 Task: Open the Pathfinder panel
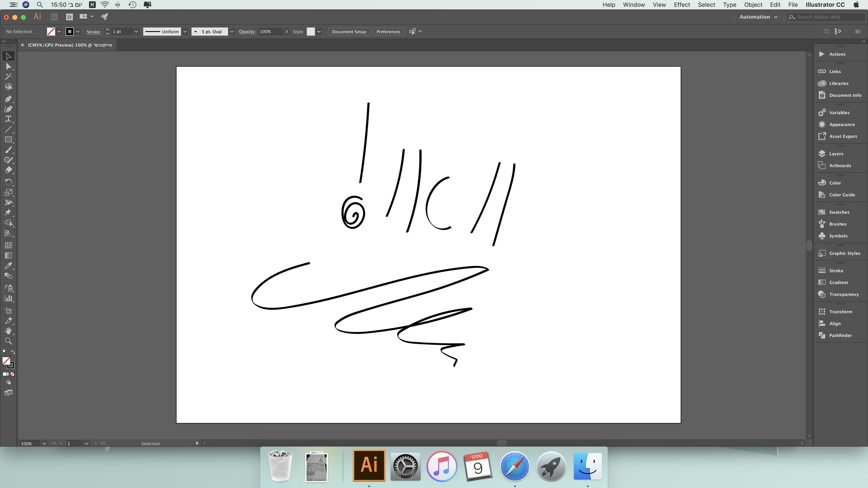click(840, 335)
